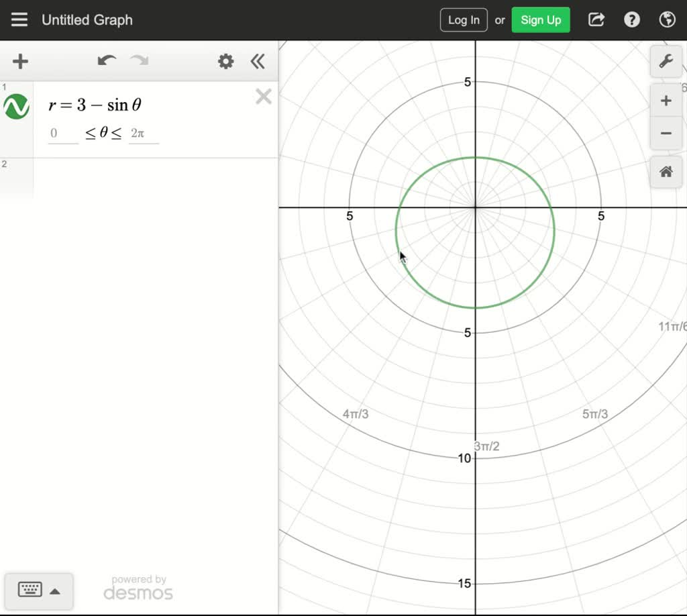The image size is (687, 616).
Task: Click the 3π/2 angle label
Action: point(487,446)
